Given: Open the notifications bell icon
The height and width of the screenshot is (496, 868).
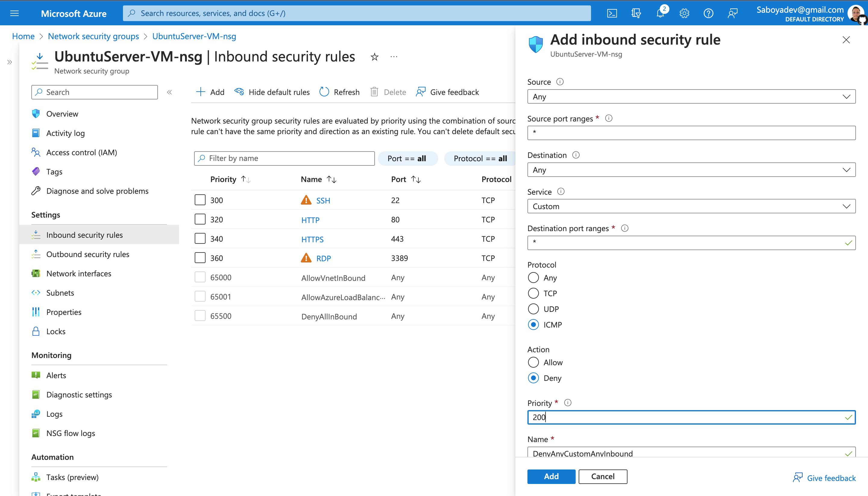Looking at the screenshot, I should (x=660, y=13).
